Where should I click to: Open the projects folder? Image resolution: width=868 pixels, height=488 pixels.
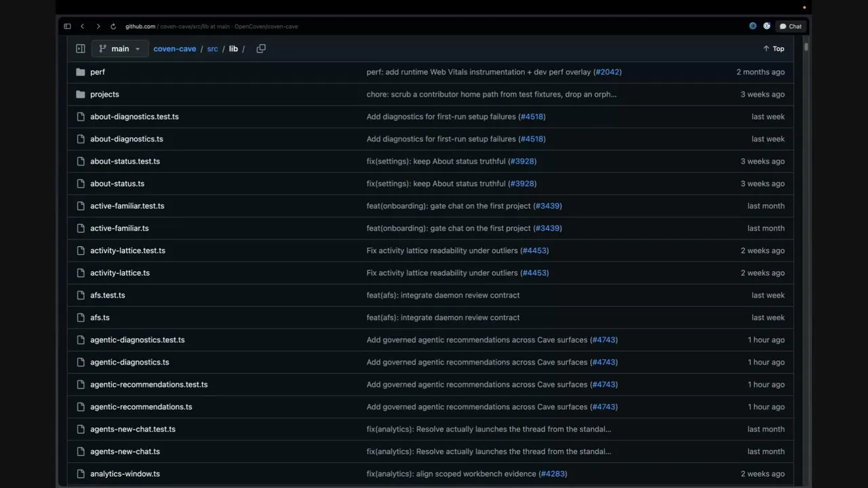tap(104, 94)
